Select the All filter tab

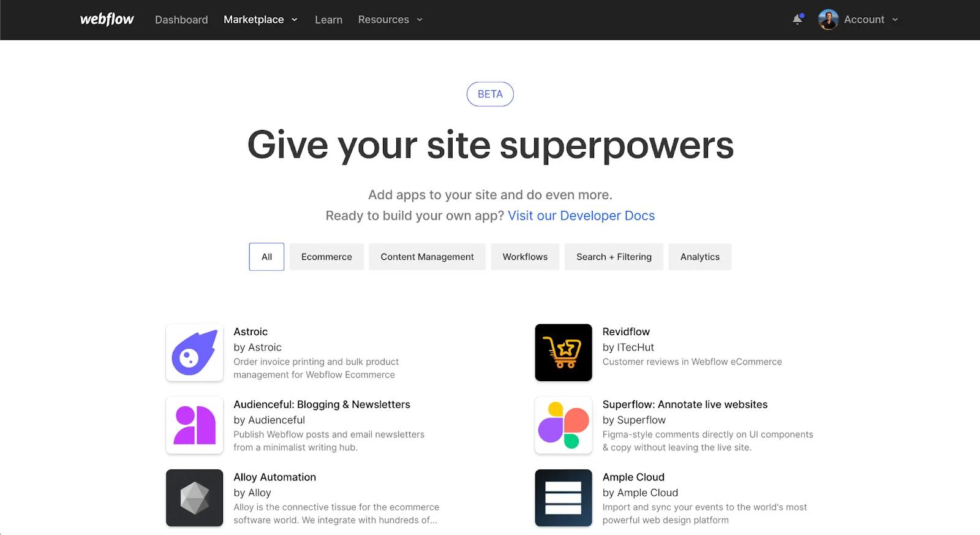pyautogui.click(x=266, y=257)
